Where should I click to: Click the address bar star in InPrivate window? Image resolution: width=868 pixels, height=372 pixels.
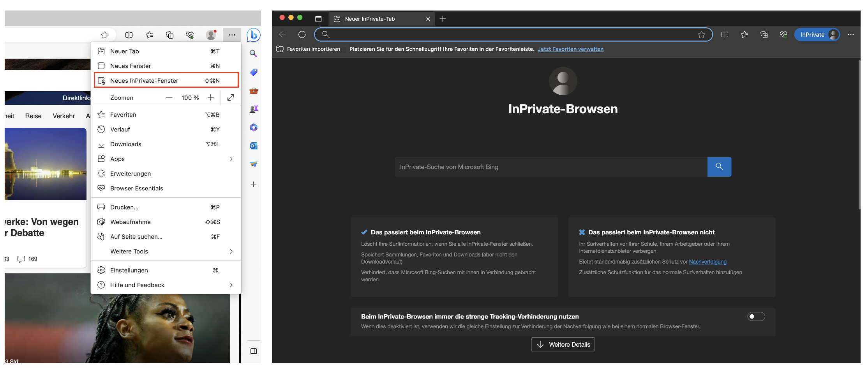(702, 35)
